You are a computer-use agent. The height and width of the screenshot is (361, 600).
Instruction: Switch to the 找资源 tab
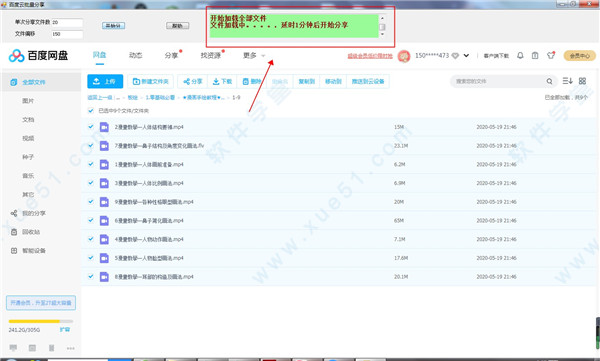click(x=211, y=56)
